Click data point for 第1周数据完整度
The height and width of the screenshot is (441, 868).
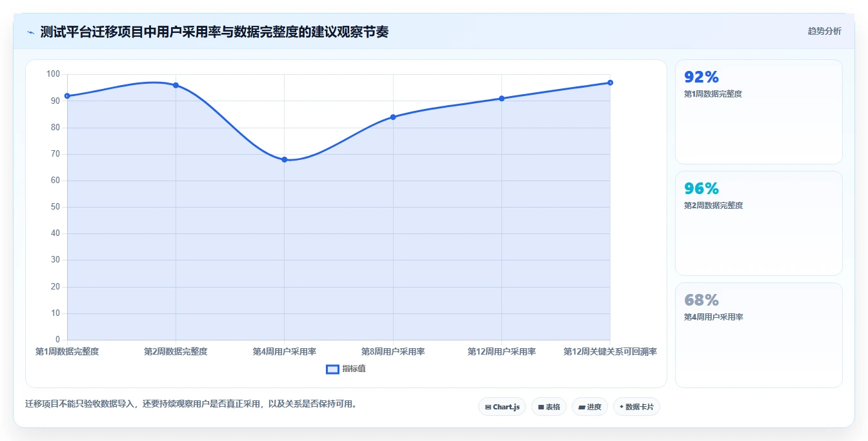[x=67, y=96]
